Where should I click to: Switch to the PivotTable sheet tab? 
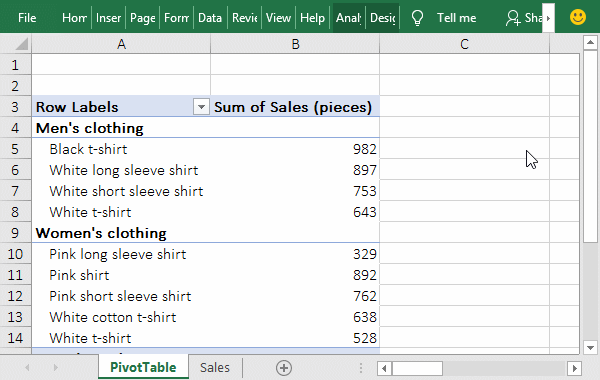click(143, 367)
